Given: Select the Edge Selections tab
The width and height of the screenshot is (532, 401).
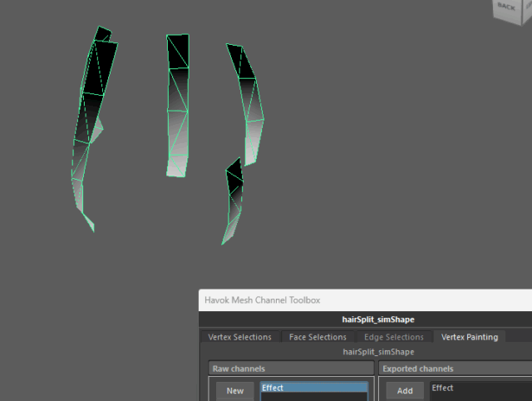Looking at the screenshot, I should [395, 337].
